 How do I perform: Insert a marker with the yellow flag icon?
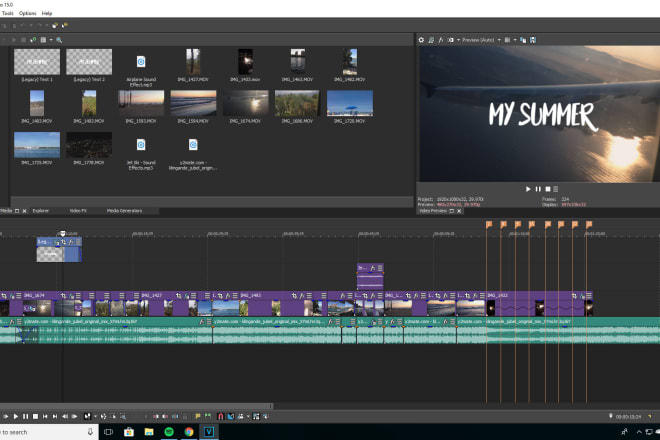click(x=198, y=416)
